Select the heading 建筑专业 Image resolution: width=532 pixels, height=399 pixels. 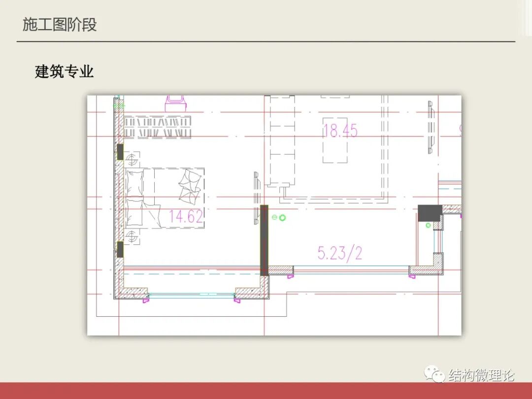[64, 71]
